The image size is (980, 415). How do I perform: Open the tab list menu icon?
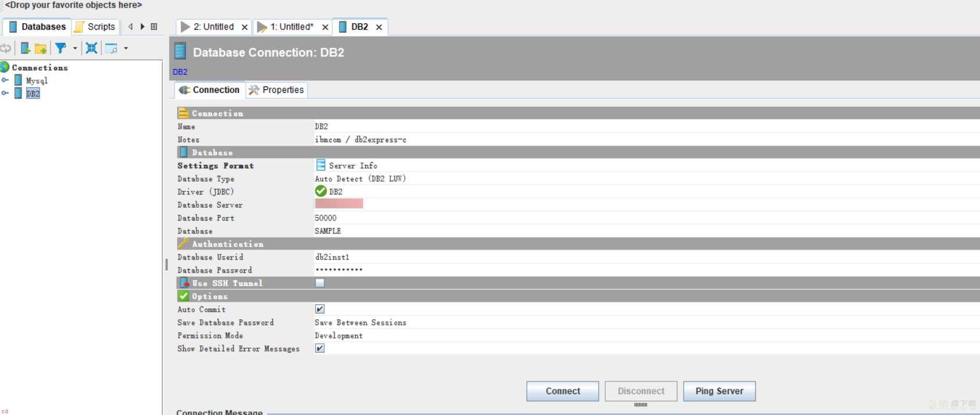point(154,27)
